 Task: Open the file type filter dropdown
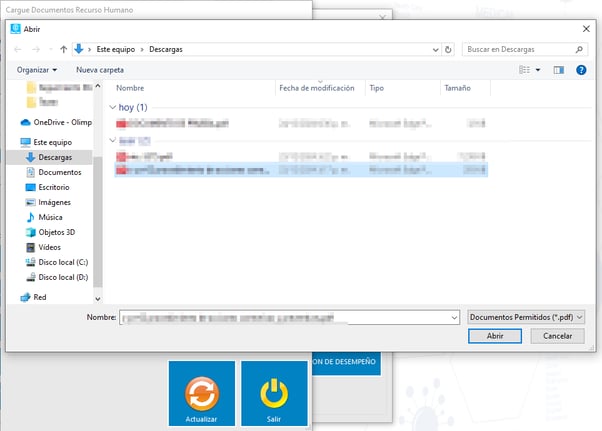(x=526, y=316)
